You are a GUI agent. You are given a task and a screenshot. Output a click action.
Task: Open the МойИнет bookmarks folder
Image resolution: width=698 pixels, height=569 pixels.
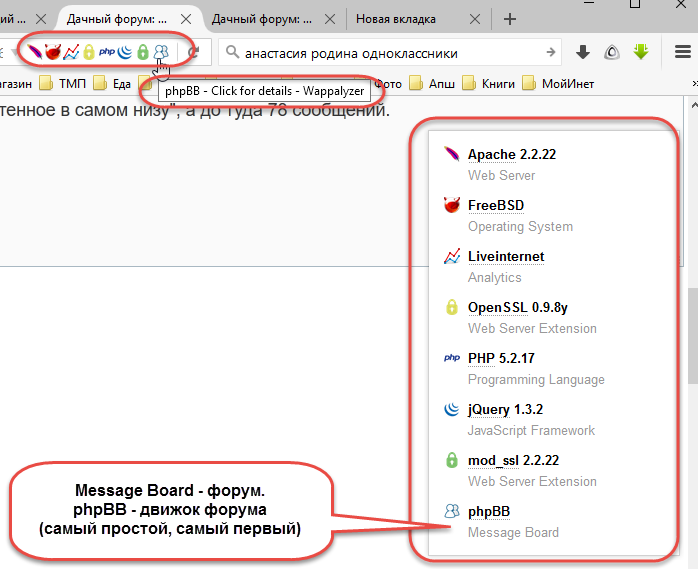558,84
